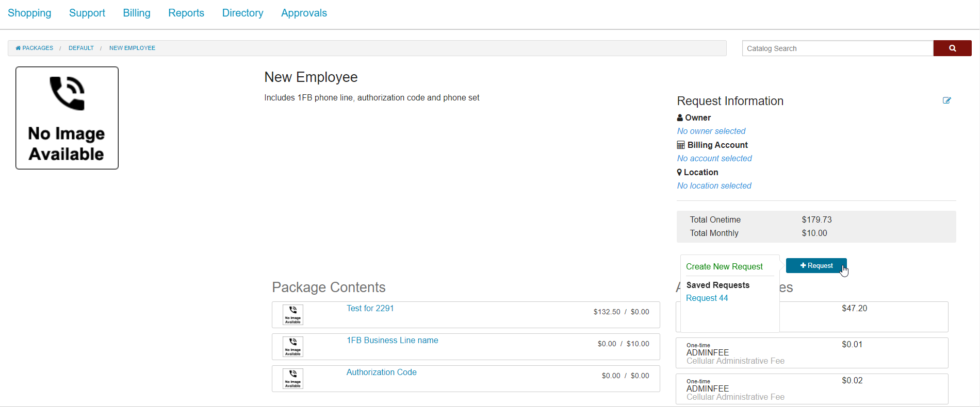Open the 1FB Business Line name link
Viewport: 980px width, 407px height.
[392, 340]
